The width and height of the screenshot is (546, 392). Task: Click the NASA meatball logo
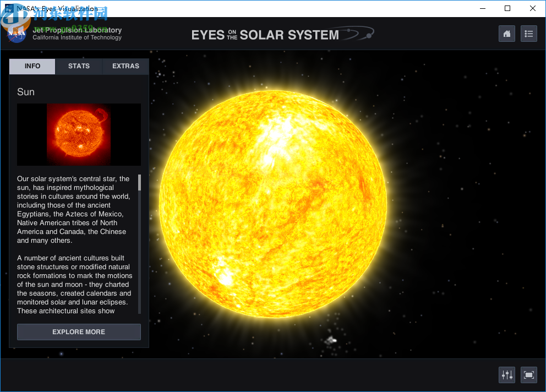coord(17,34)
